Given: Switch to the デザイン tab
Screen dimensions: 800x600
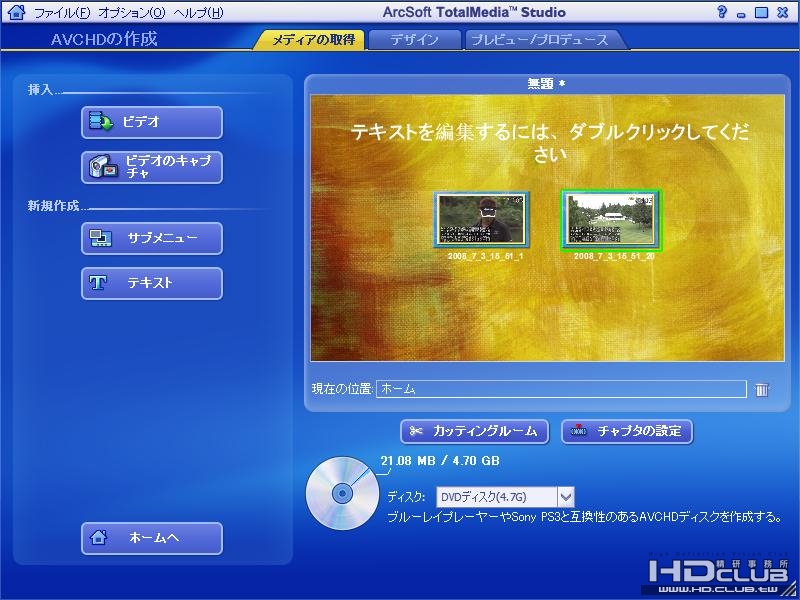Looking at the screenshot, I should coord(414,40).
